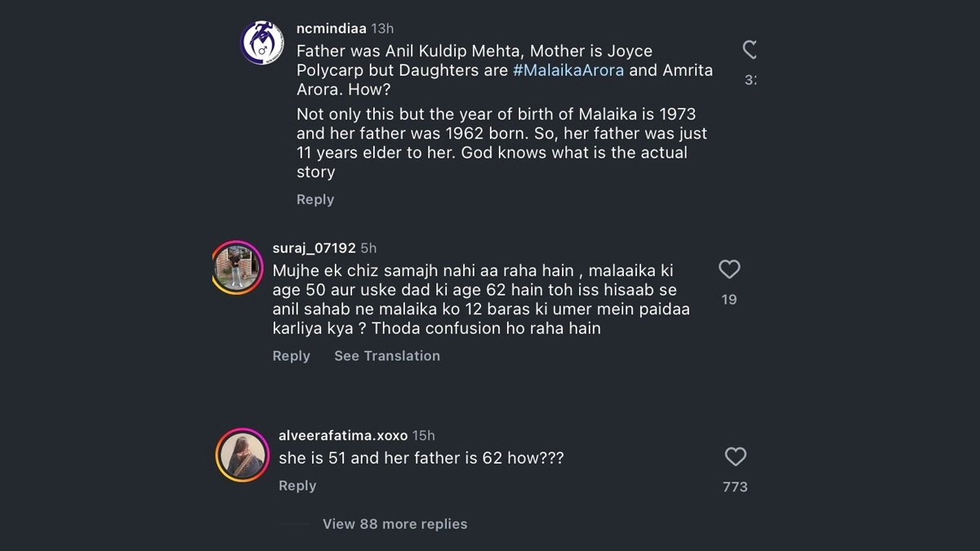Screen dimensions: 980x551
Task: Open the #MalaikaArora hashtag
Action: point(568,70)
